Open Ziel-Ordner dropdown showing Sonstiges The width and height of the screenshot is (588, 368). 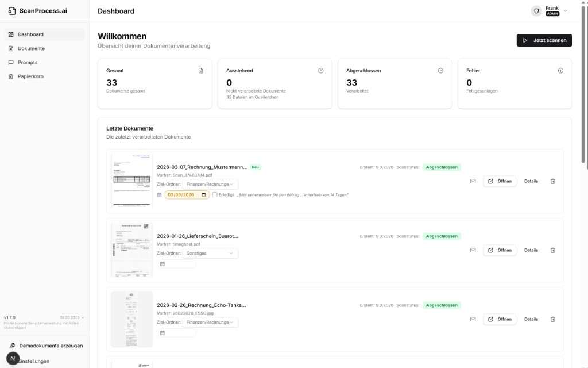210,253
